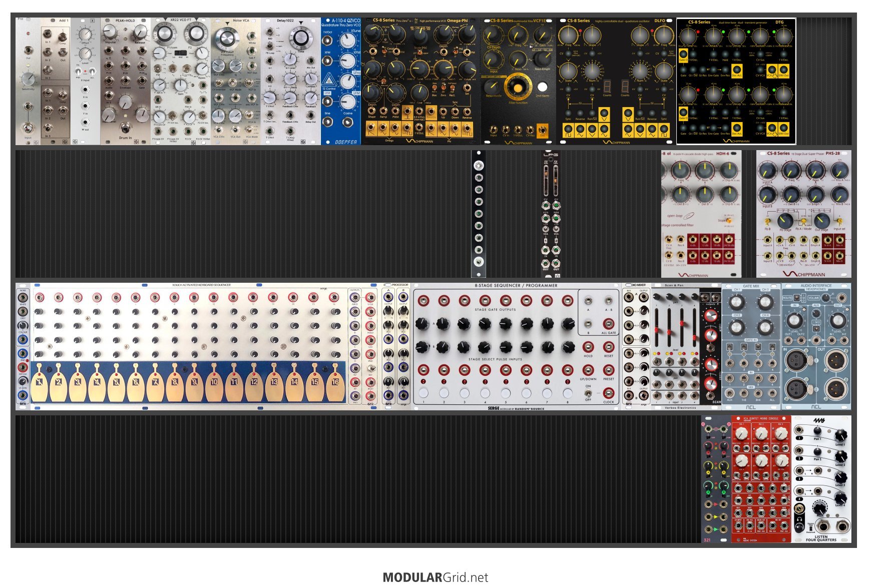
Task: Click the PRESET jack on the 8-Stage Sequencer
Action: 609,370
